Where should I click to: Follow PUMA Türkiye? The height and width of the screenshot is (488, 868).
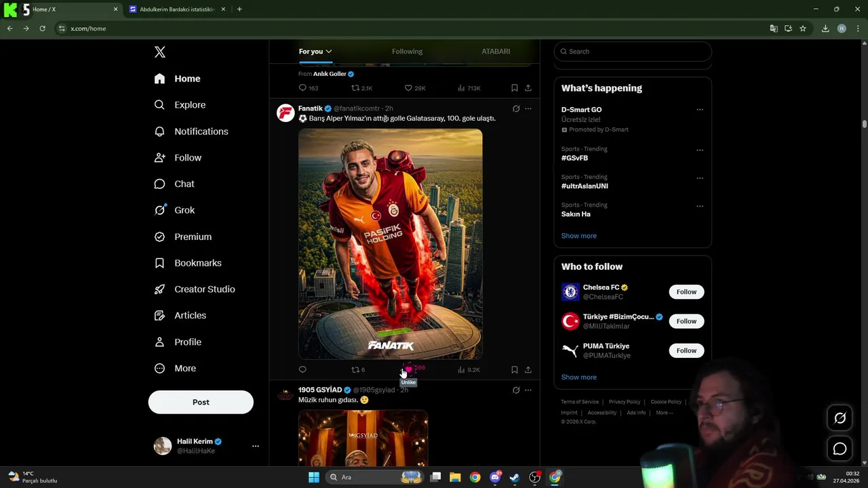(686, 350)
